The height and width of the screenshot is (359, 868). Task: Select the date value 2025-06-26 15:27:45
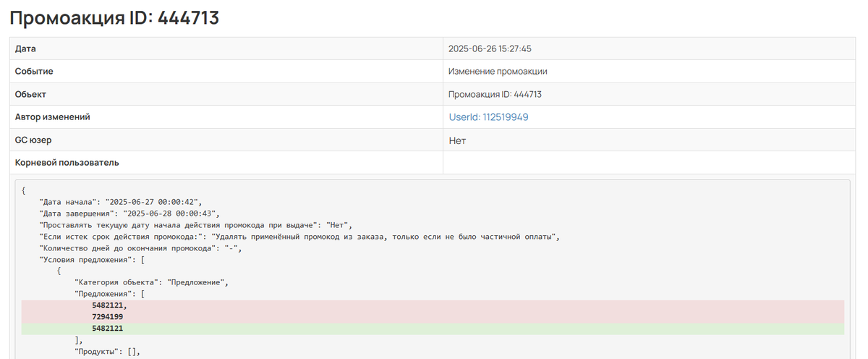pyautogui.click(x=490, y=48)
